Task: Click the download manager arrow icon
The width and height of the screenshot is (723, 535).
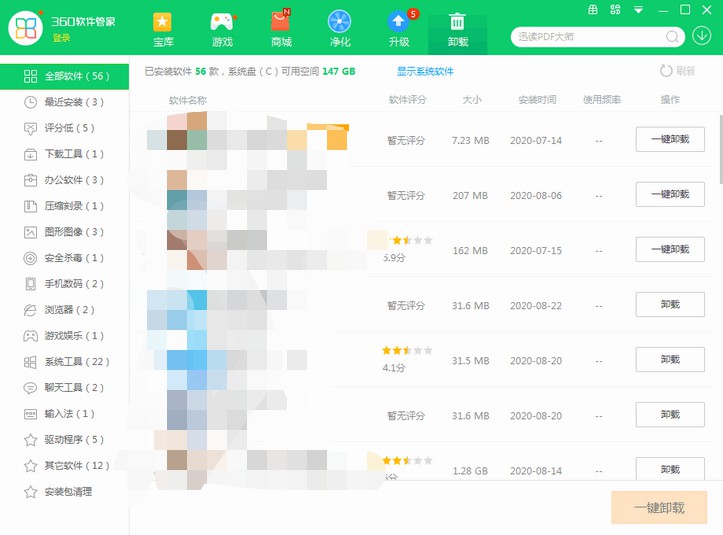Action: [x=703, y=36]
